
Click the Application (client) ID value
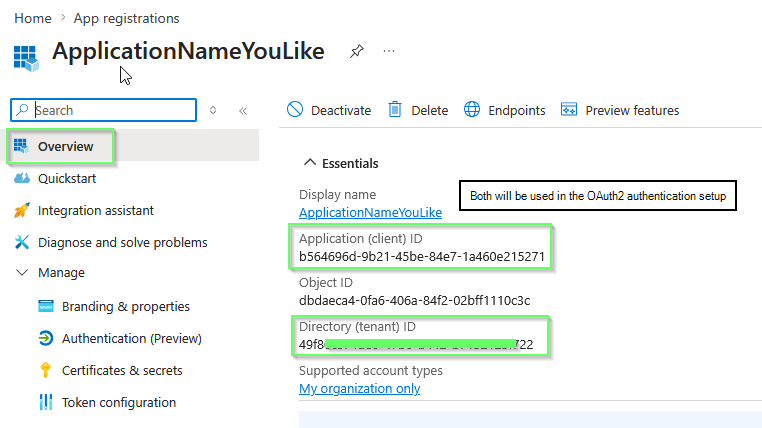click(x=422, y=257)
